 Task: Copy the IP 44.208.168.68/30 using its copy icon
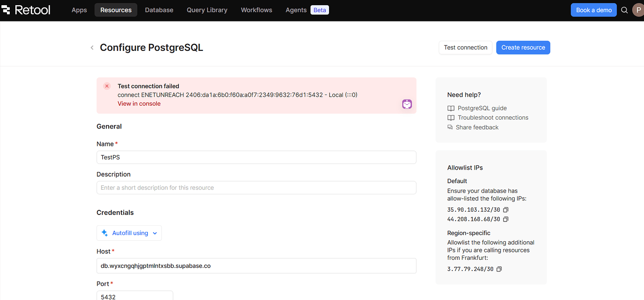(505, 219)
